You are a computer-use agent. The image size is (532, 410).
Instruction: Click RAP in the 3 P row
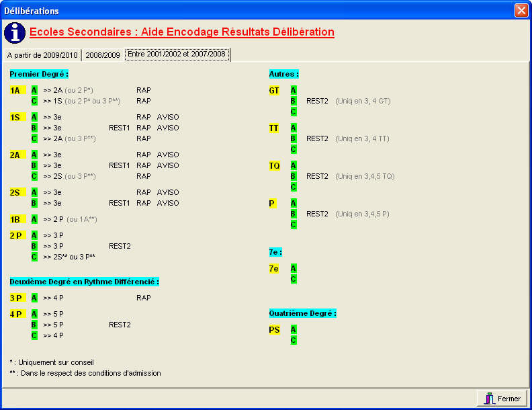[x=144, y=298]
